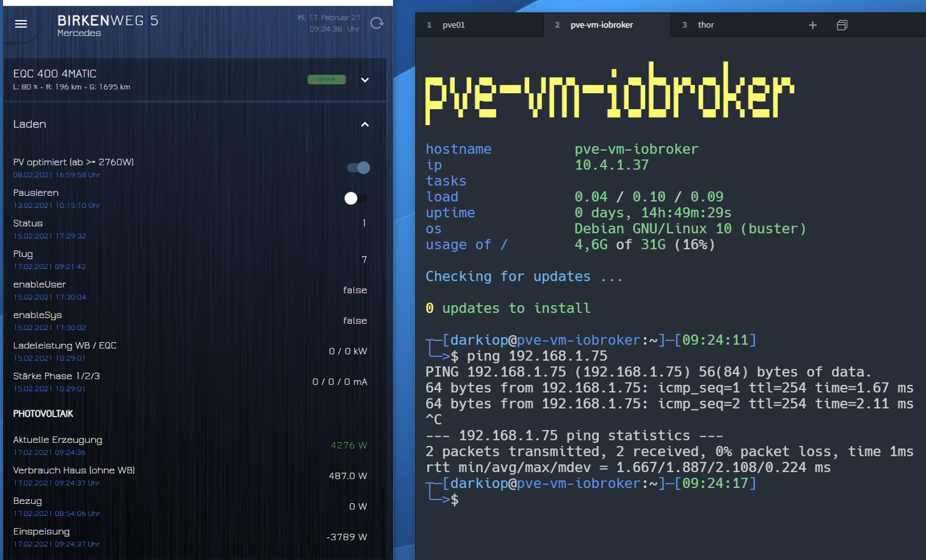
Task: Click the Plug value 7
Action: [364, 260]
